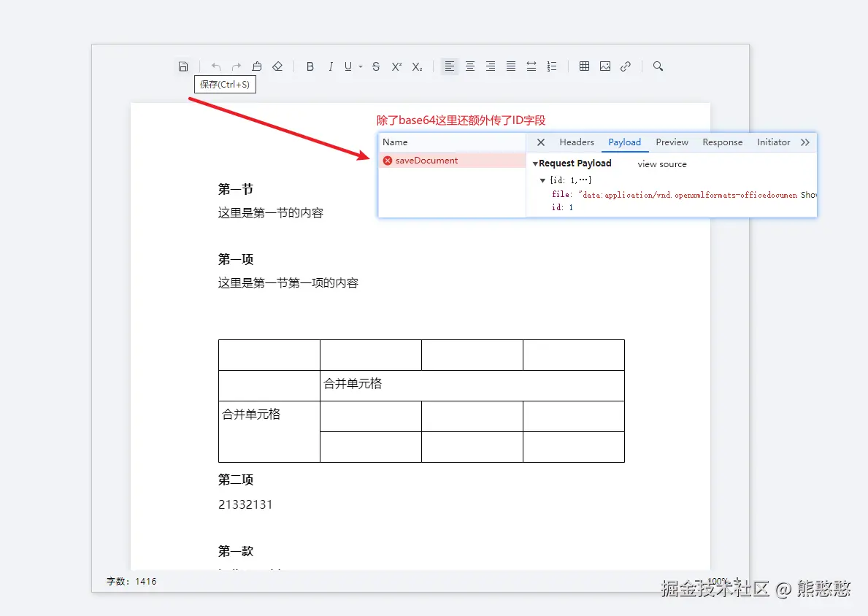This screenshot has height=616, width=868.
Task: Click the heading 第一项
Action: 235,259
